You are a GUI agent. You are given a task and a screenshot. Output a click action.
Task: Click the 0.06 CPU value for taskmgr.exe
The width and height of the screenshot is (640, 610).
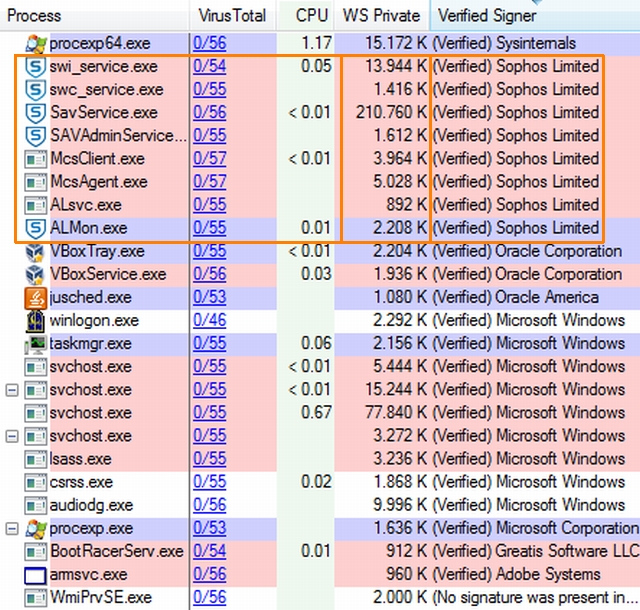[x=316, y=344]
